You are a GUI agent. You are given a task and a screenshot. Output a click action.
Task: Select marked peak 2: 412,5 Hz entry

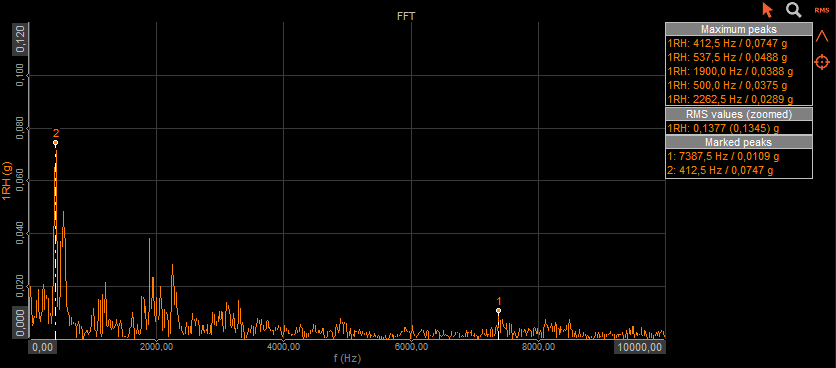click(738, 171)
